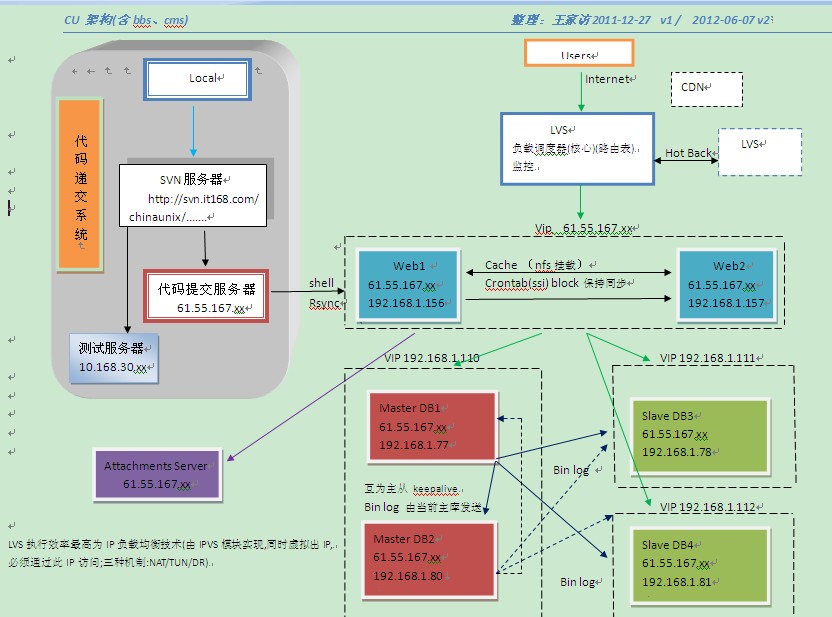
Task: Select the VIP 192.168.1.110 label
Action: (431, 358)
